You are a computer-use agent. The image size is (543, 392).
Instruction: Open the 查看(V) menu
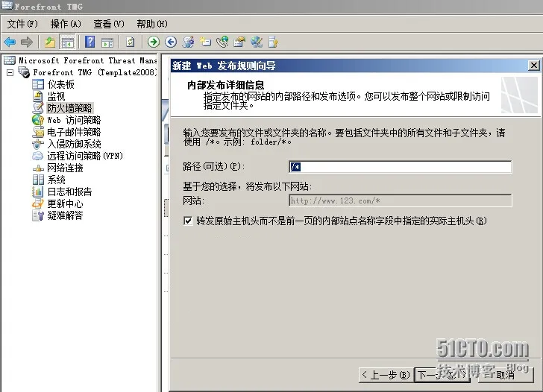click(109, 24)
